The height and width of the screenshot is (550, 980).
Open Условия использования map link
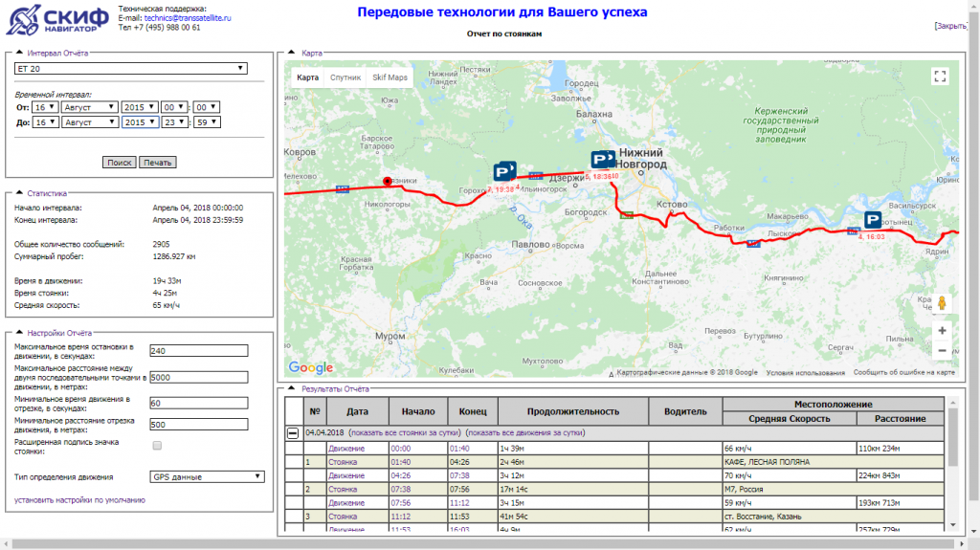(x=806, y=372)
